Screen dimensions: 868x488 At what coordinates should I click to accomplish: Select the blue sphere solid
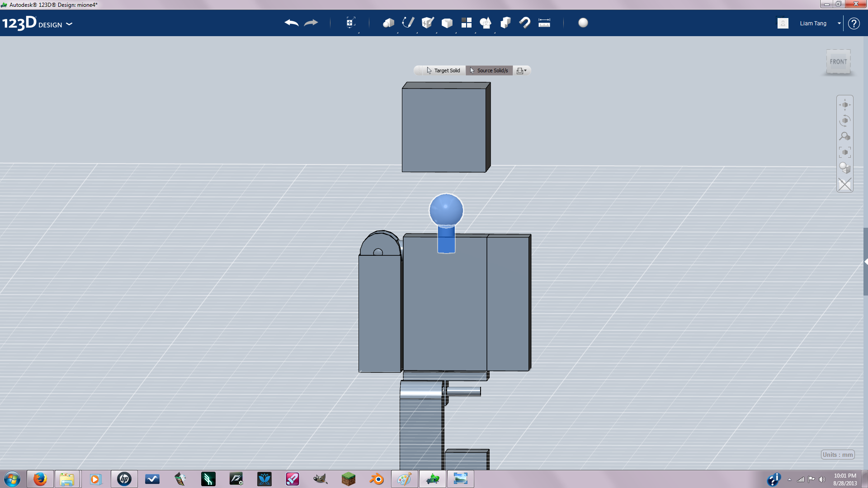click(446, 210)
